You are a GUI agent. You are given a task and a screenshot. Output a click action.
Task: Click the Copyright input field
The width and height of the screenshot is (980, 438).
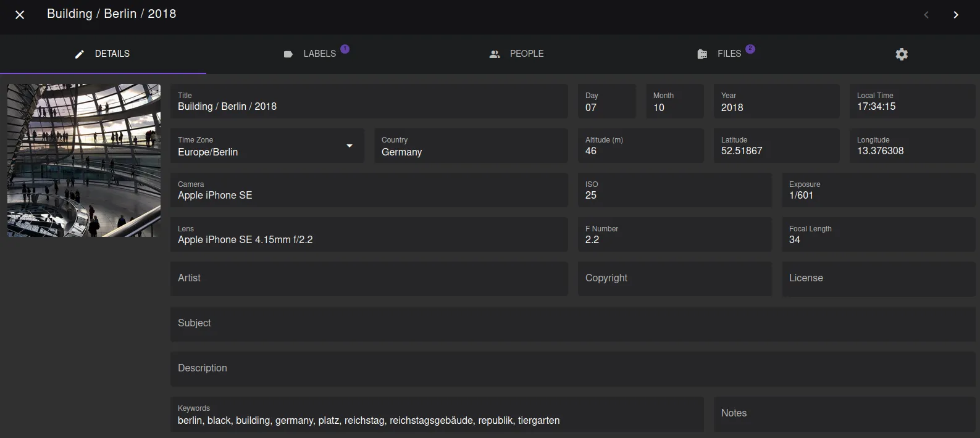(x=674, y=278)
